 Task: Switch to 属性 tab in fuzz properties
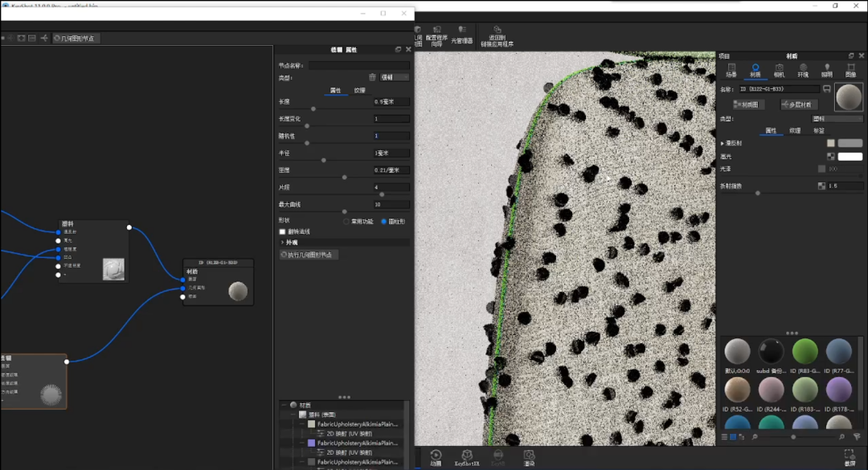point(335,90)
